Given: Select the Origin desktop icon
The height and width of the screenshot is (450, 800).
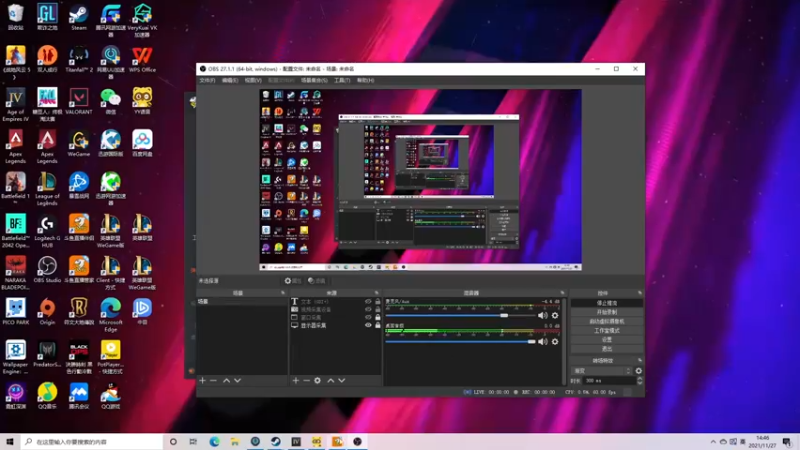Looking at the screenshot, I should pos(47,311).
